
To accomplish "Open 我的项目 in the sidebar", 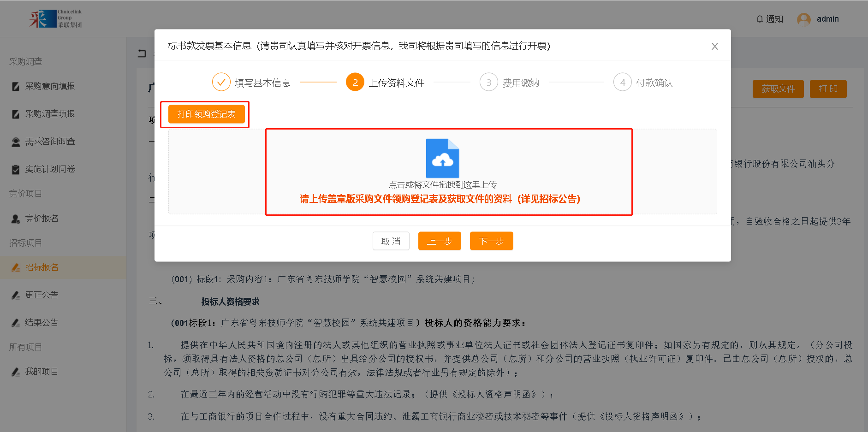I will click(42, 372).
